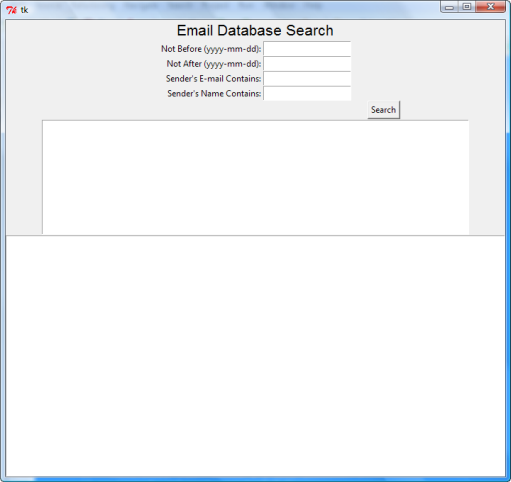Click the Email Database Search heading
This screenshot has height=482, width=511.
(x=255, y=30)
